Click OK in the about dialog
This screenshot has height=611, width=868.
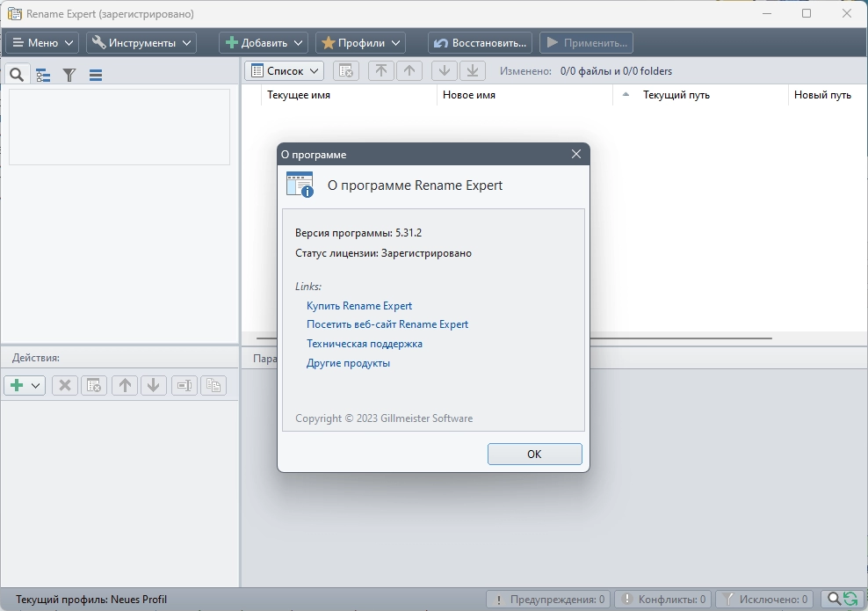535,455
